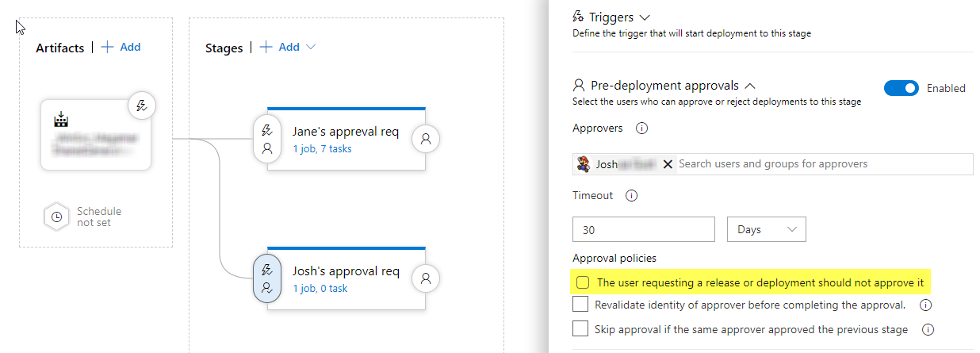Open post-deployment conditions for Jane's approval stage

426,139
